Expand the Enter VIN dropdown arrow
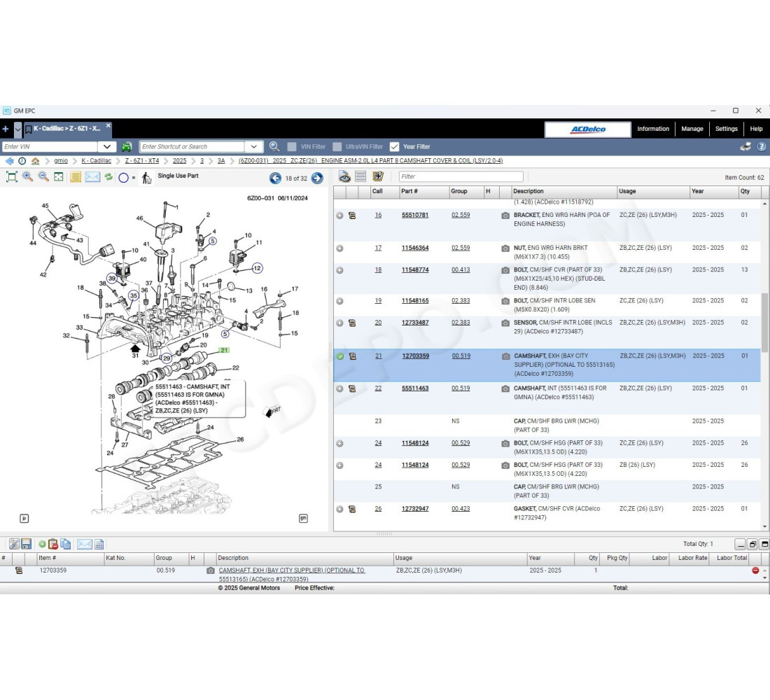This screenshot has width=770, height=700. point(107,146)
